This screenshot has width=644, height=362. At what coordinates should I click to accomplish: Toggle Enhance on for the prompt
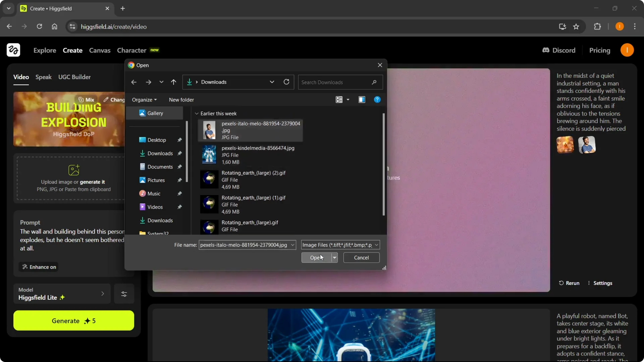coord(39,267)
